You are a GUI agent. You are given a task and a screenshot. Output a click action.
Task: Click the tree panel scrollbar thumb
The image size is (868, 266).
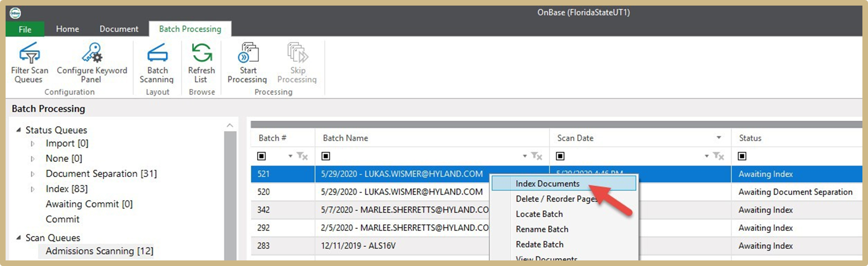click(x=230, y=195)
